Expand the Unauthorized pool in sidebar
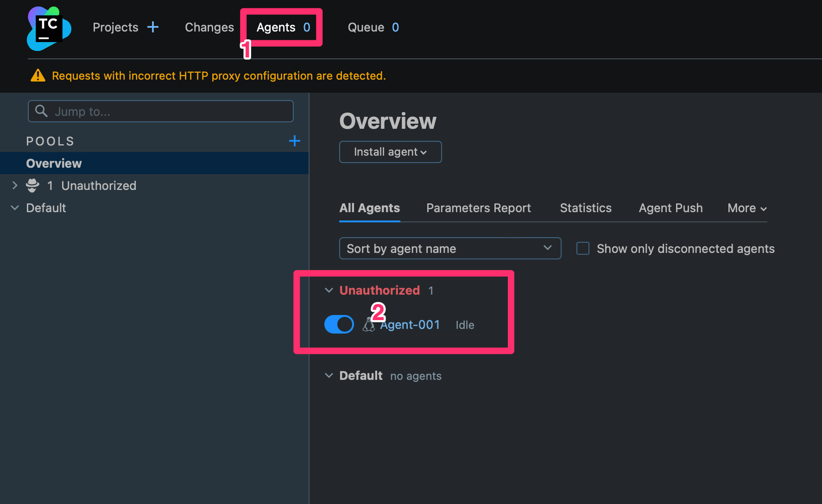822x504 pixels. tap(15, 186)
